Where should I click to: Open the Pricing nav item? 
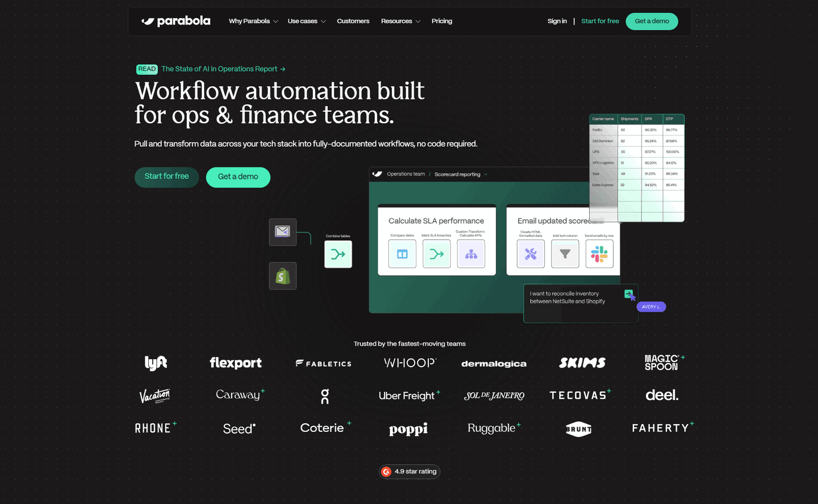[x=442, y=21]
